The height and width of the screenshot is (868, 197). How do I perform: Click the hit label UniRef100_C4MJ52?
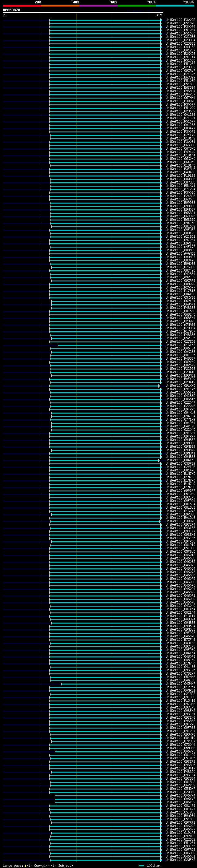pyautogui.click(x=180, y=47)
